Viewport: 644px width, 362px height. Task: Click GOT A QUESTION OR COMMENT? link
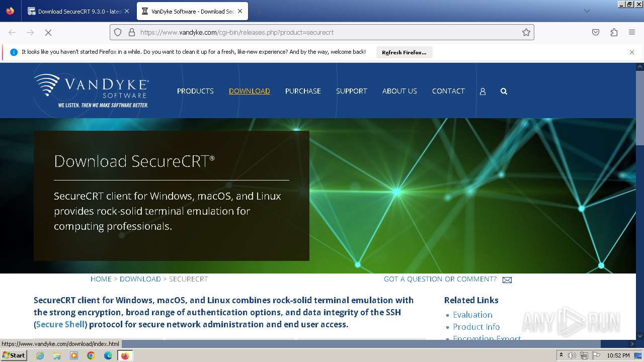[x=440, y=279]
